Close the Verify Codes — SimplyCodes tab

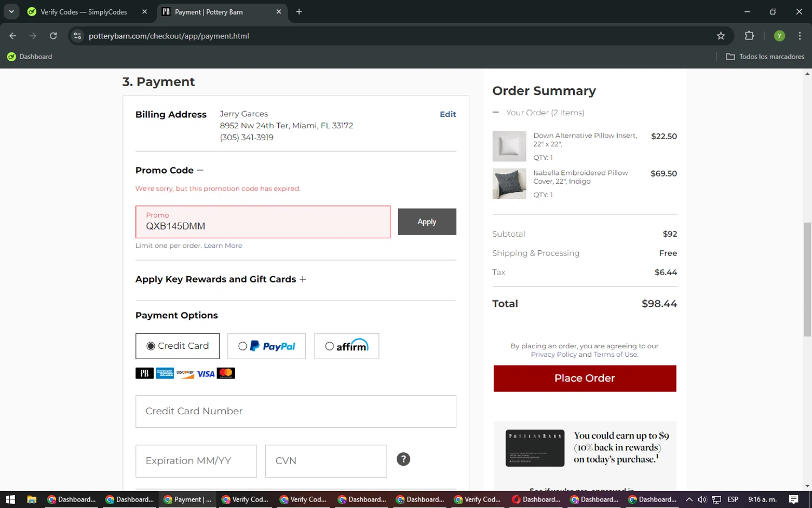[145, 11]
